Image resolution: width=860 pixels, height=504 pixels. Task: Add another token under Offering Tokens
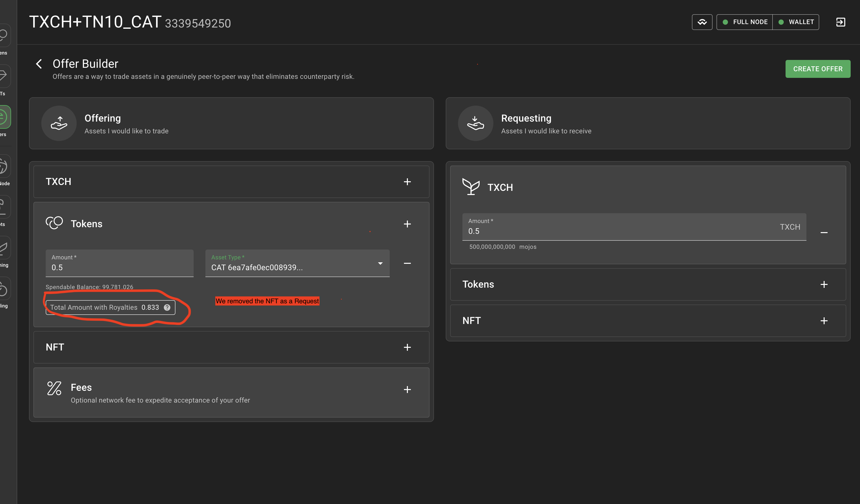coord(407,224)
